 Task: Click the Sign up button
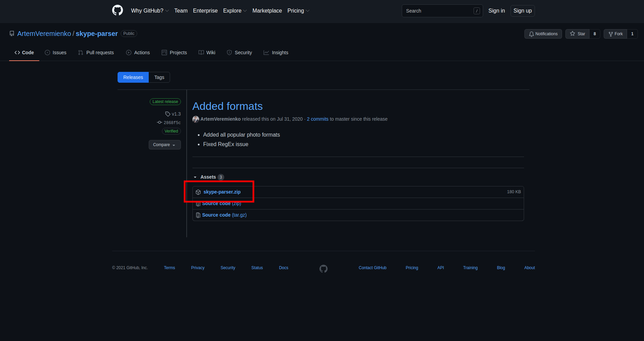[522, 11]
